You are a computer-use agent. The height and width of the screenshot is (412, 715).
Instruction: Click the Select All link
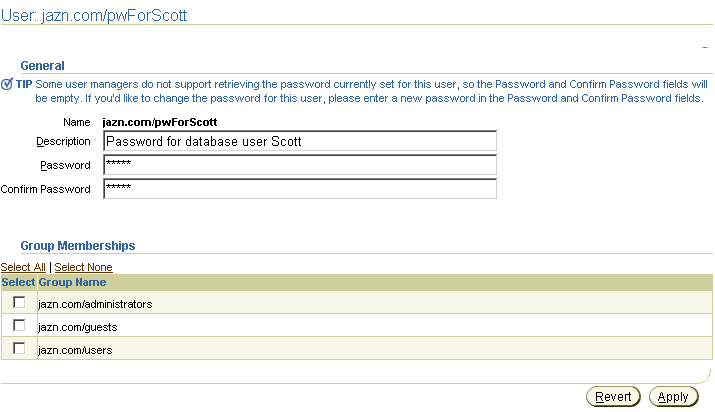tap(23, 267)
